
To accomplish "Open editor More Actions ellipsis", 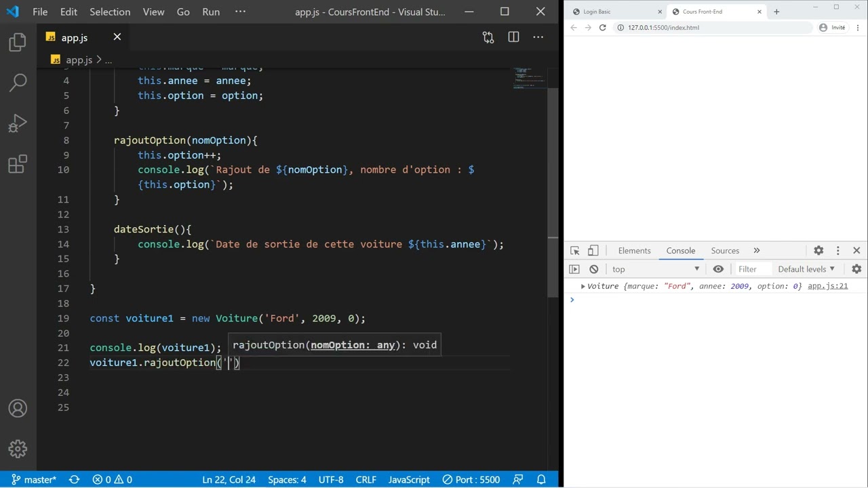I will tap(538, 37).
